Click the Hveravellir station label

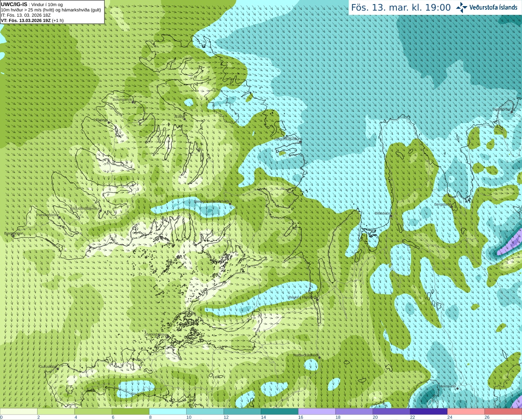tap(448, 386)
